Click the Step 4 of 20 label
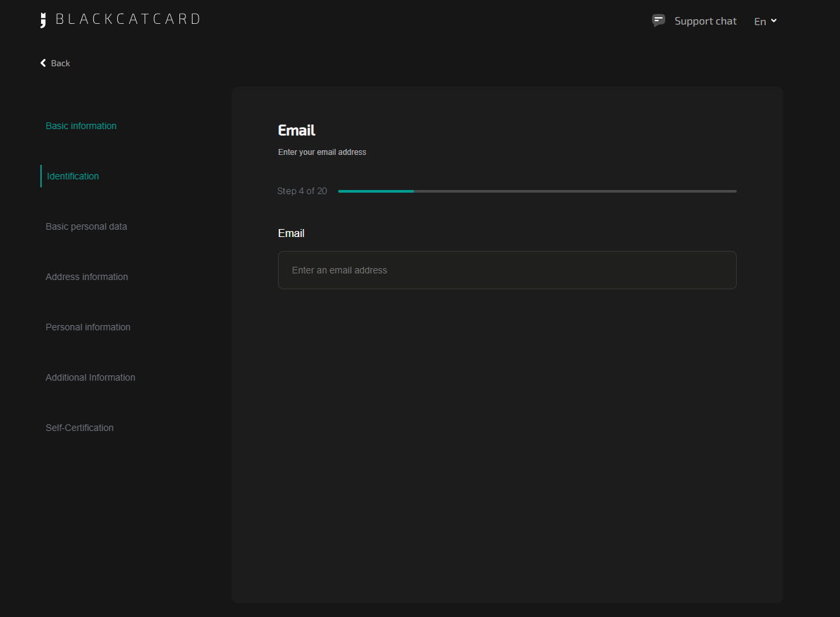The width and height of the screenshot is (840, 617). point(302,191)
